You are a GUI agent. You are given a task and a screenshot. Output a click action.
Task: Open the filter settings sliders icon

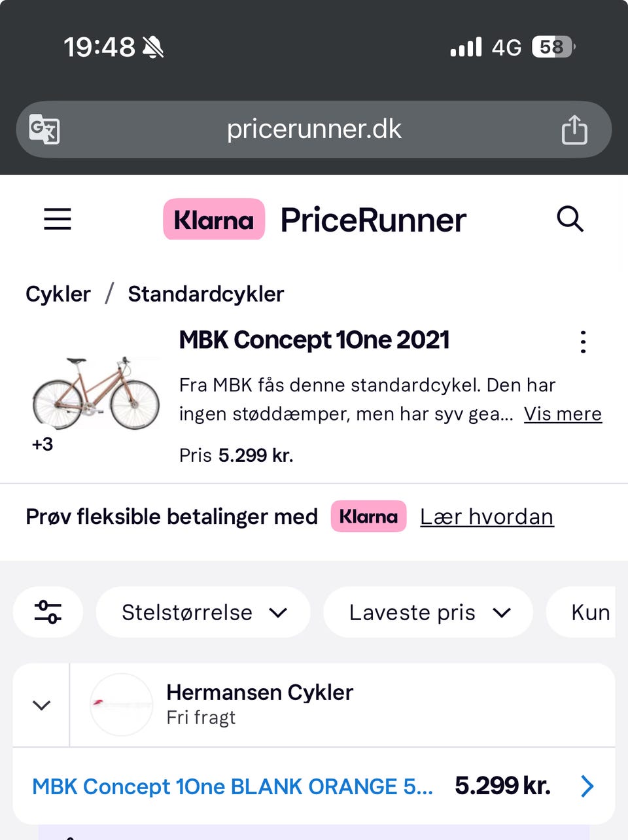(x=48, y=612)
